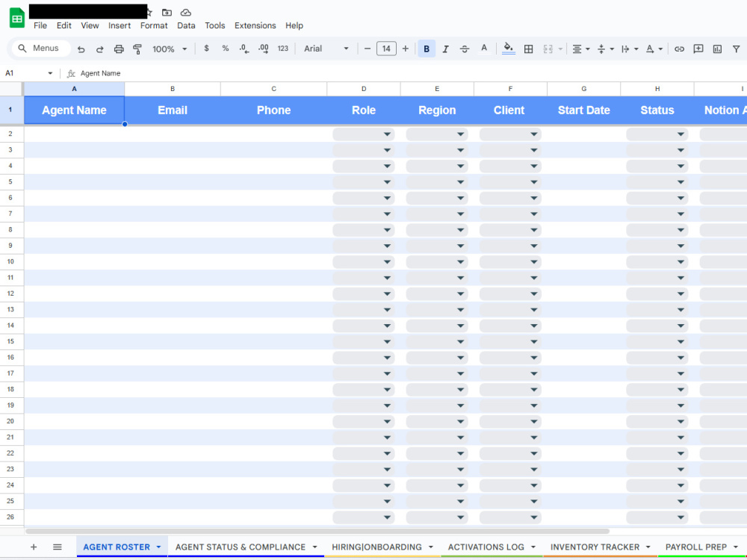Click the Menus search box
The image size is (747, 560).
(41, 49)
